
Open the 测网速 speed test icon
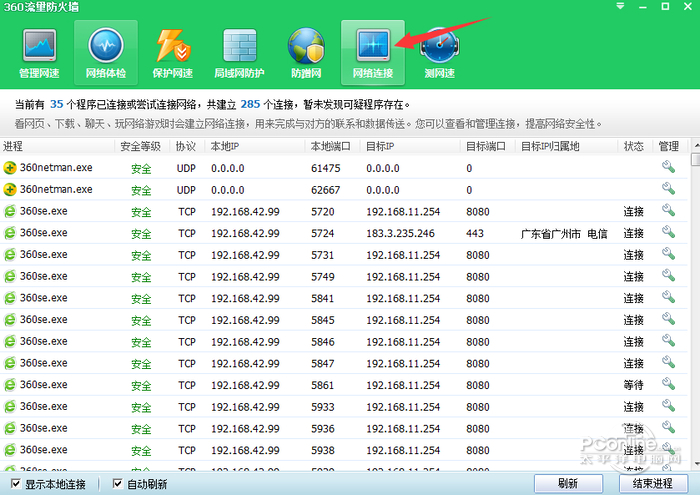[x=439, y=52]
